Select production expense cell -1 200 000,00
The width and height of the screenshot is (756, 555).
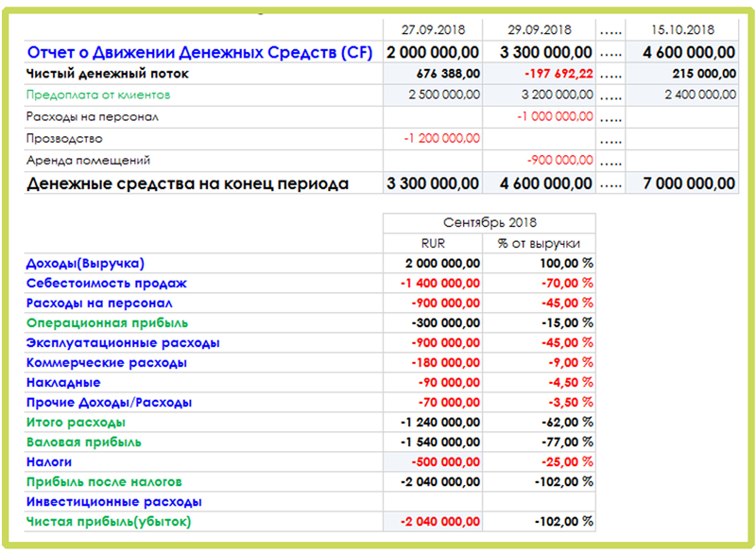point(433,139)
